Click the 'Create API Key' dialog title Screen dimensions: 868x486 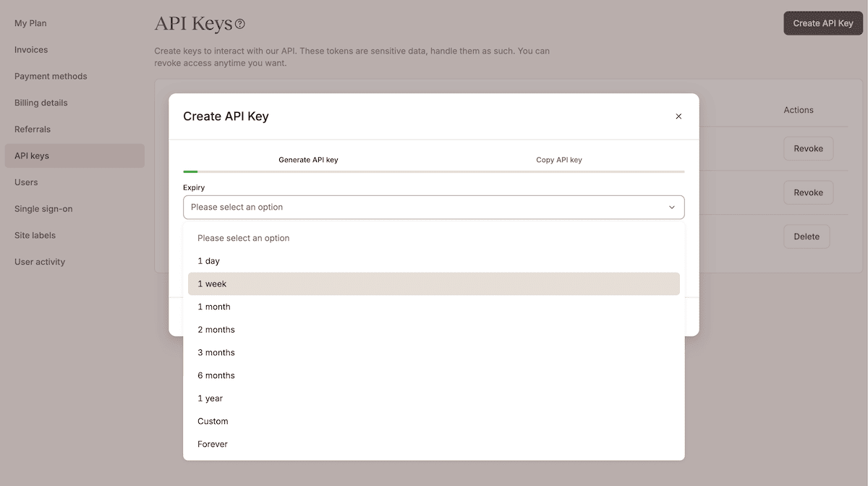226,116
